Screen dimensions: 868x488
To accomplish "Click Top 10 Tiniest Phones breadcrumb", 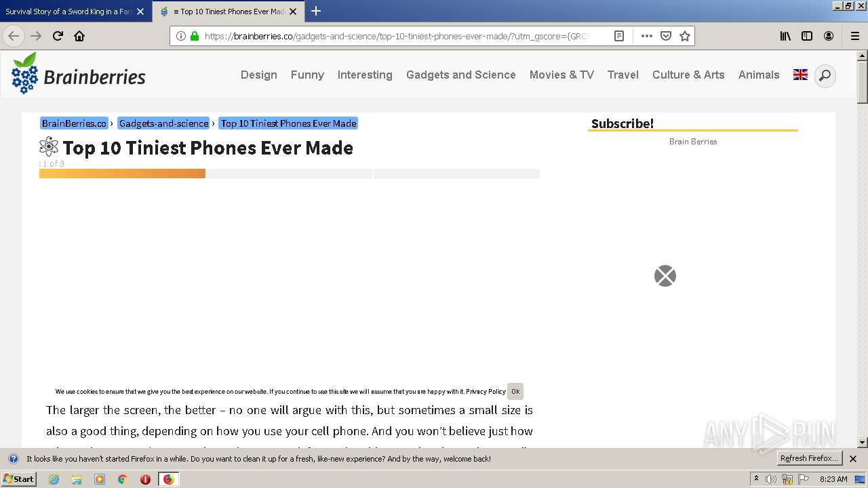I will click(288, 123).
